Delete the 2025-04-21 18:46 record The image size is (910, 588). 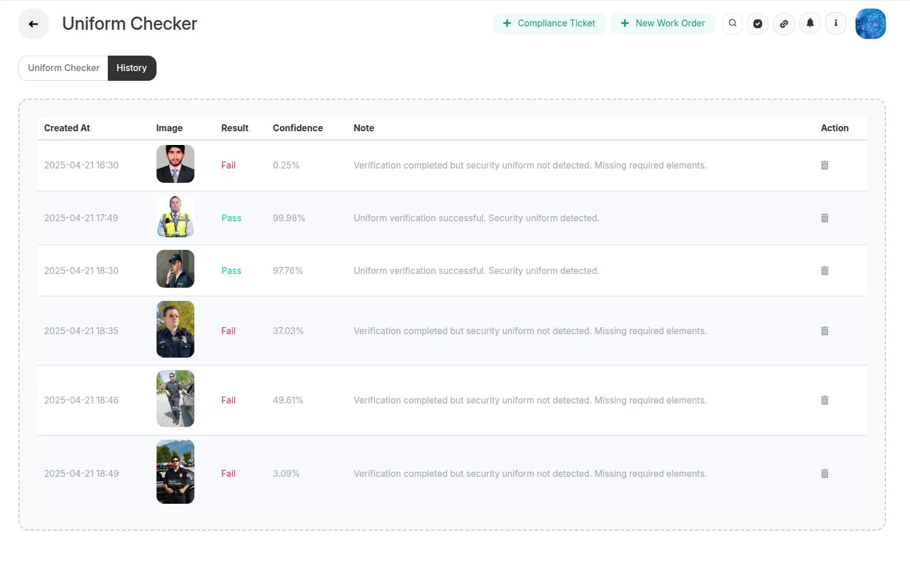coord(825,400)
